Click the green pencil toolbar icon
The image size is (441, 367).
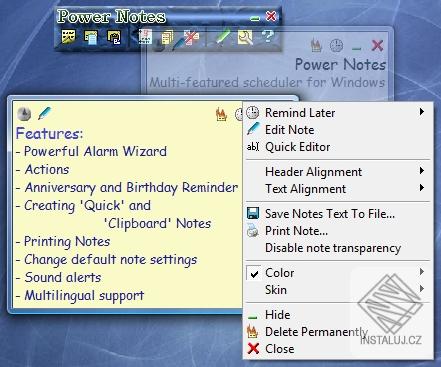(223, 37)
